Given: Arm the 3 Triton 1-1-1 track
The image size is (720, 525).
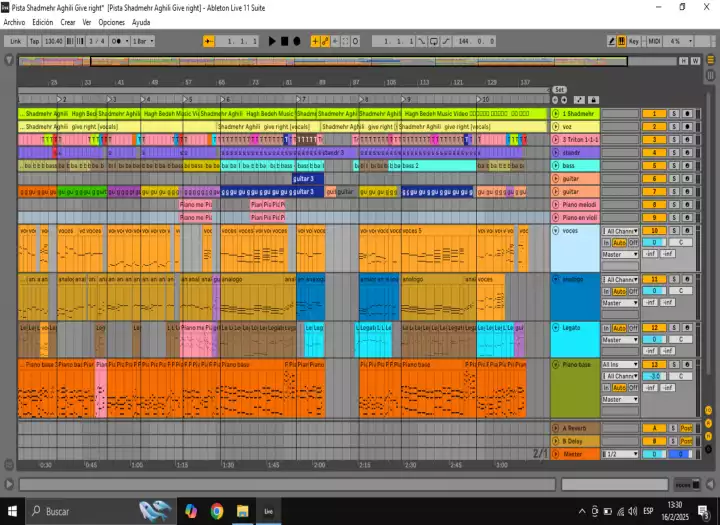Looking at the screenshot, I should [x=687, y=139].
